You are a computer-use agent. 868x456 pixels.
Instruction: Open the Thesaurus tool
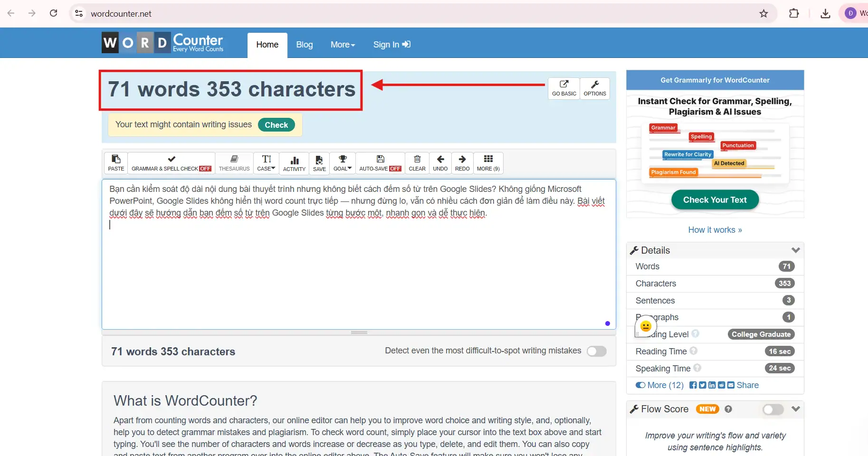pos(234,163)
